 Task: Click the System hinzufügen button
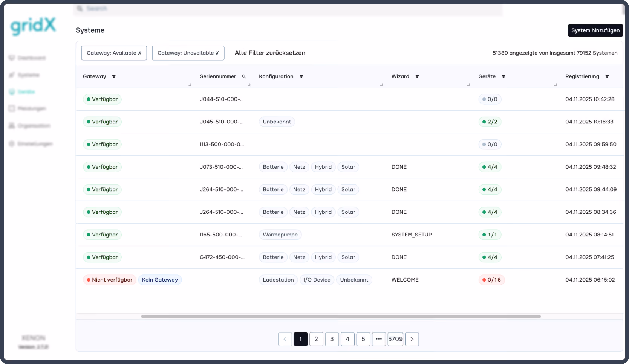coord(595,30)
